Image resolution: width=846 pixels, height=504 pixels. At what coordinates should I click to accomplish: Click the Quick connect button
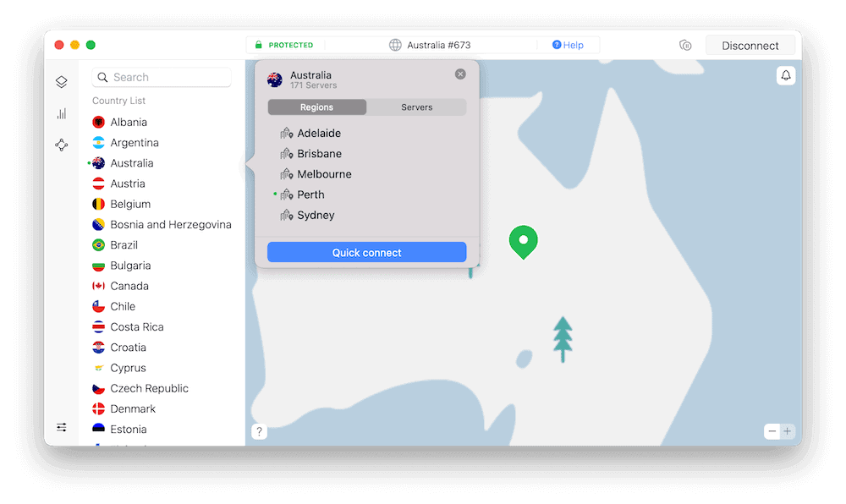(x=367, y=252)
